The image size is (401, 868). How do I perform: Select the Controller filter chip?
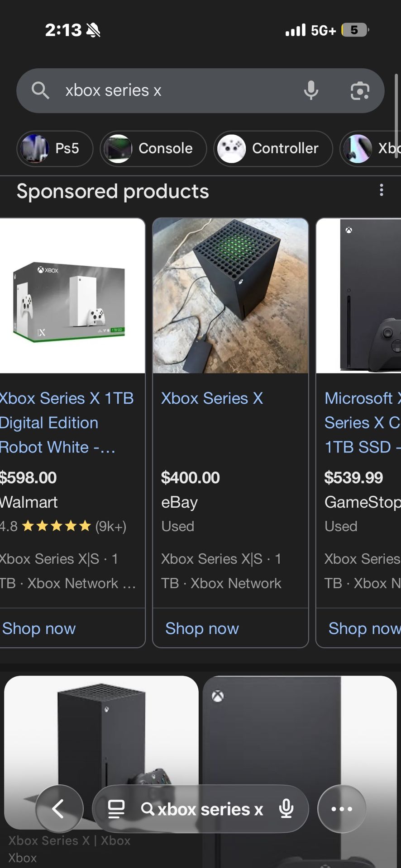[x=273, y=148]
